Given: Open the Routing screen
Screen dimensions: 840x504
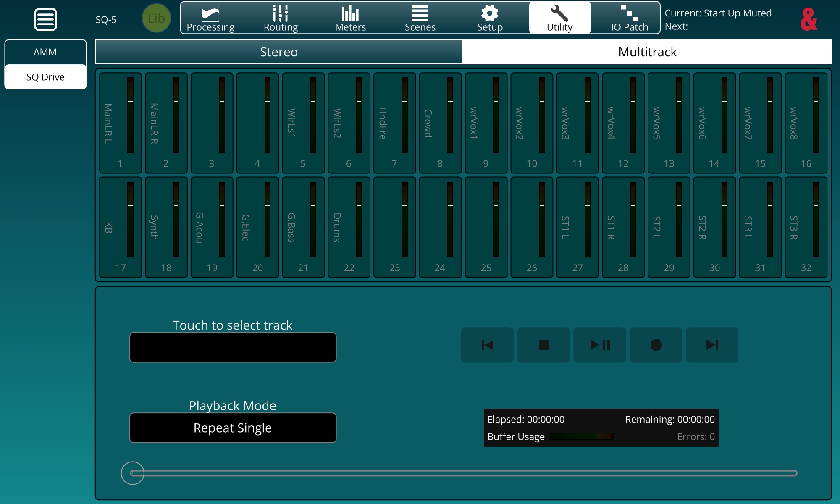Looking at the screenshot, I should (280, 18).
